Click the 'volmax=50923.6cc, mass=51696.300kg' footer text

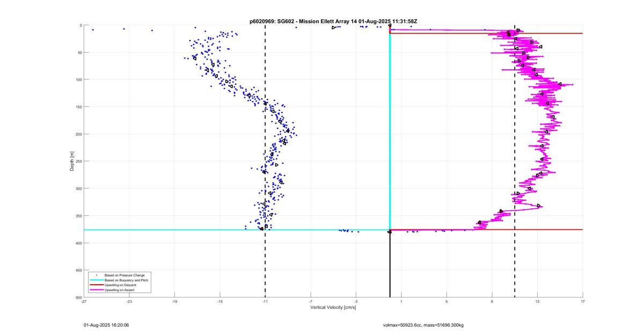[x=423, y=325]
